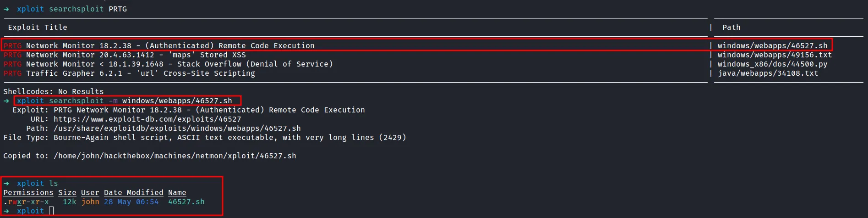Click the 46527.sh filename in ls listing

(x=186, y=202)
